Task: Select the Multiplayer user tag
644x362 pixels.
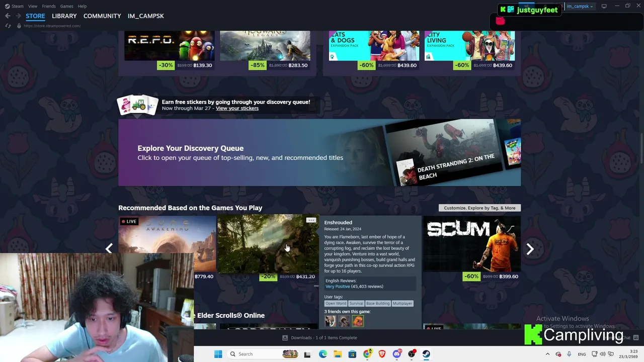Action: (402, 303)
